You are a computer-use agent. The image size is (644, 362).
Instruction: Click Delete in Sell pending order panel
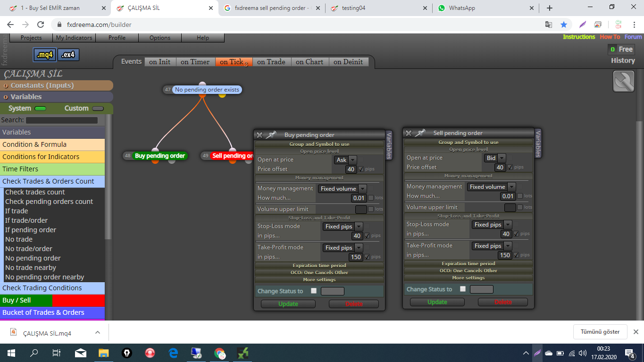point(503,302)
